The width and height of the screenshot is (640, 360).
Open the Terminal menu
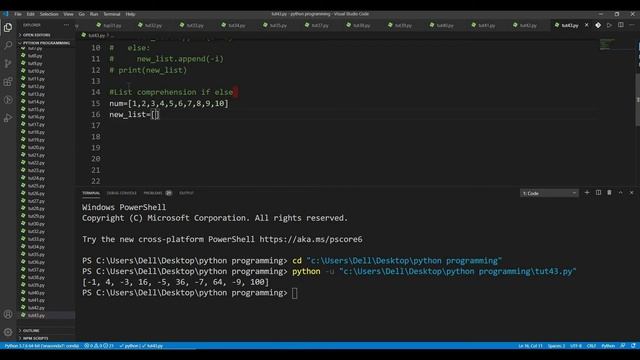[111, 14]
